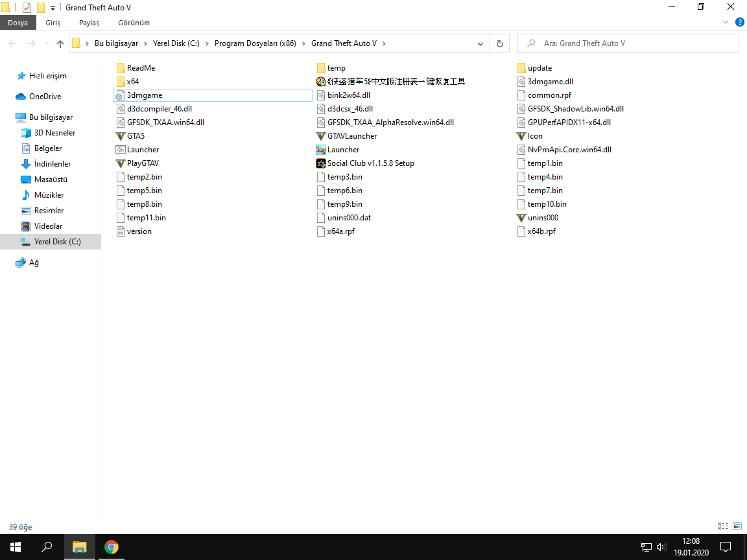Click Hızlı erişim in navigation pane
747x560 pixels.
41,76
